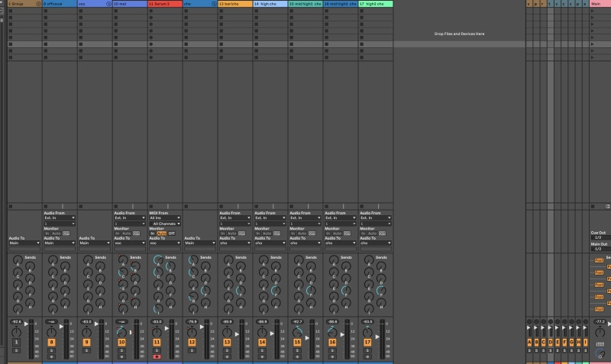Toggle first Post button on Main track
The image size is (611, 364).
coord(599,260)
